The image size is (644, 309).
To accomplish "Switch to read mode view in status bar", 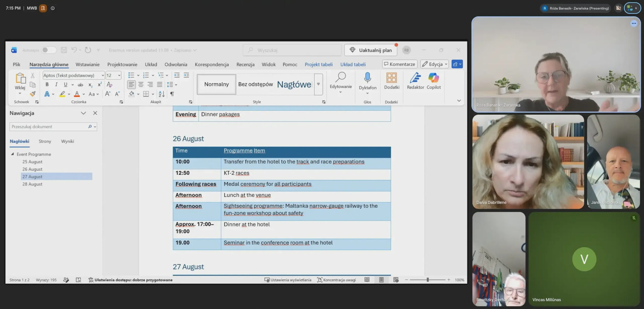I will click(x=367, y=280).
